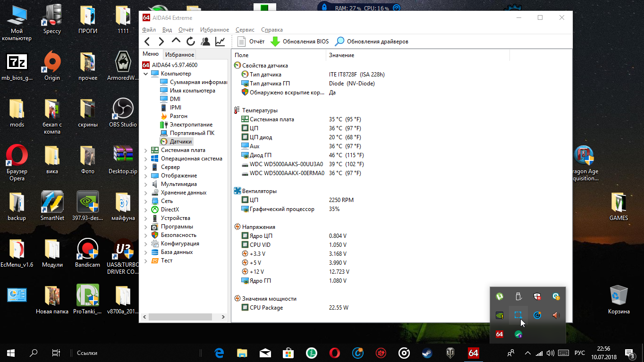Open the Вид menu

pyautogui.click(x=167, y=30)
